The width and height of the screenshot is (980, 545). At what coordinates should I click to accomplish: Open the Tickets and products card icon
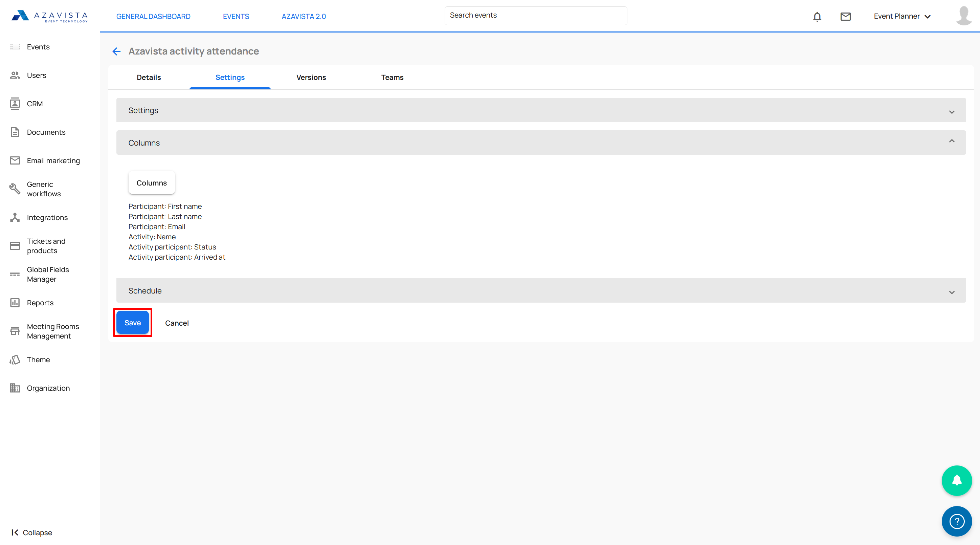coord(15,246)
